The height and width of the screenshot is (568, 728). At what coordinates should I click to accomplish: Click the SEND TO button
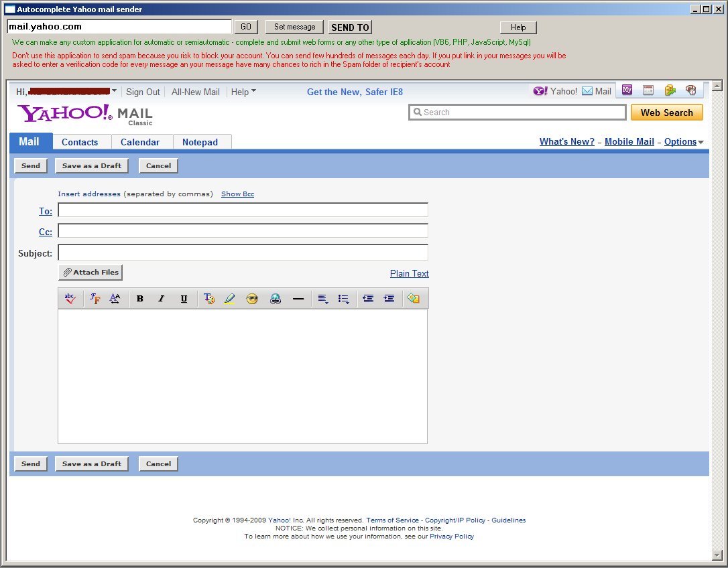[350, 27]
